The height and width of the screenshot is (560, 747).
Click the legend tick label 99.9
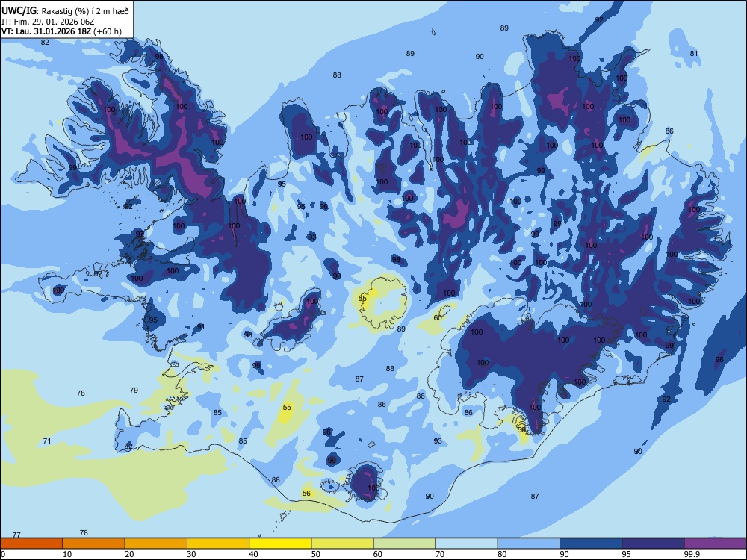pyautogui.click(x=692, y=554)
